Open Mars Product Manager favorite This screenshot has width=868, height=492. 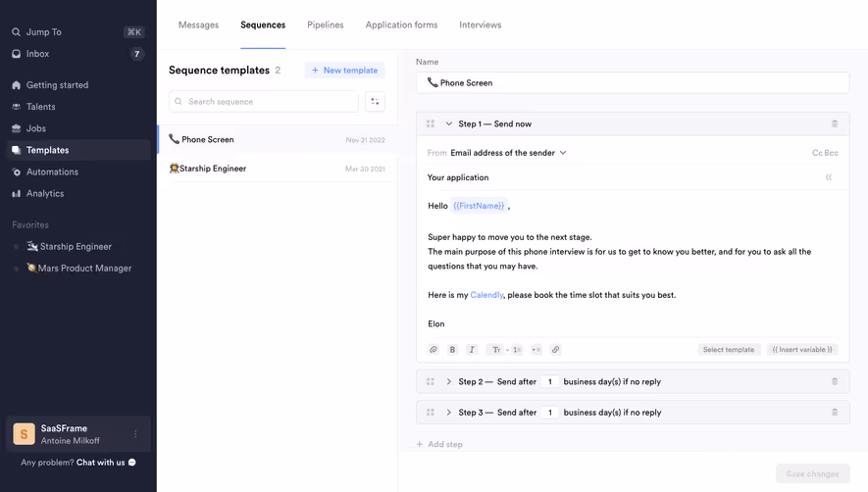[x=79, y=268]
